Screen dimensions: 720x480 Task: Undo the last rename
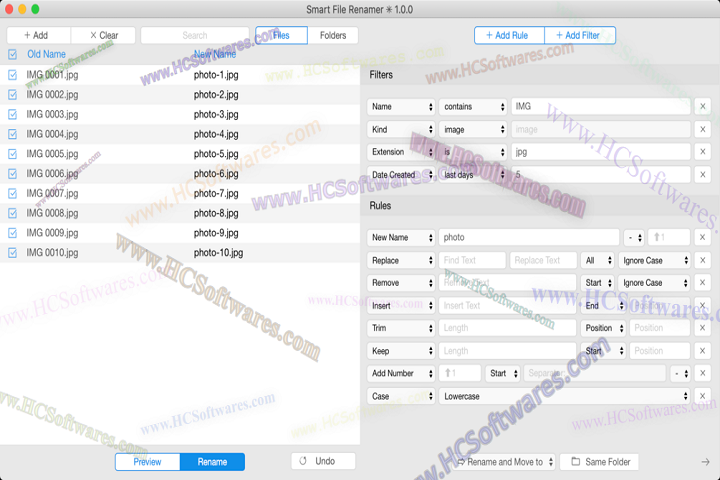tap(323, 461)
